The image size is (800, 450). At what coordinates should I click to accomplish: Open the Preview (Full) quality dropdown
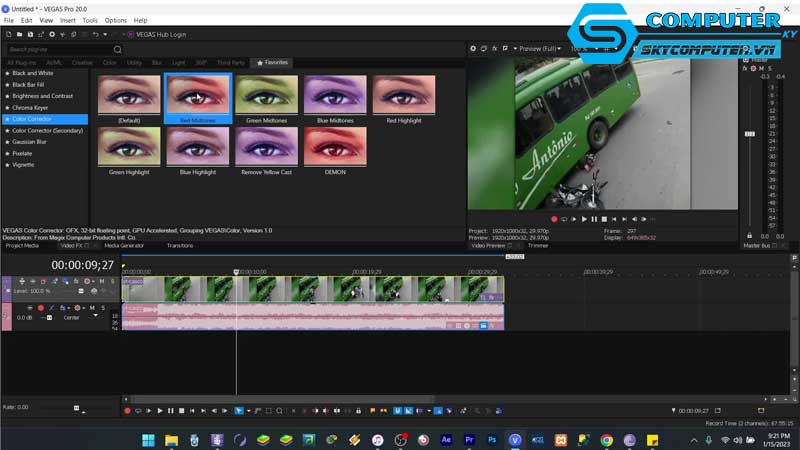tap(538, 48)
